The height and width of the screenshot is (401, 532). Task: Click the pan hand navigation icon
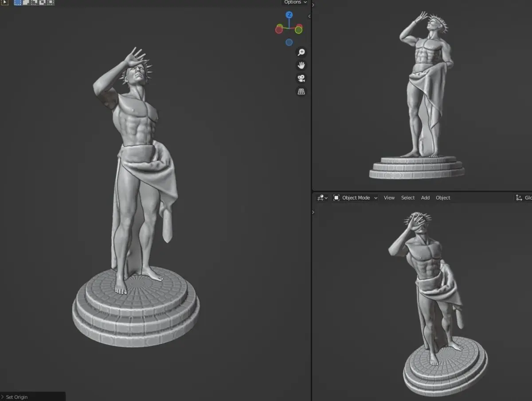(301, 65)
